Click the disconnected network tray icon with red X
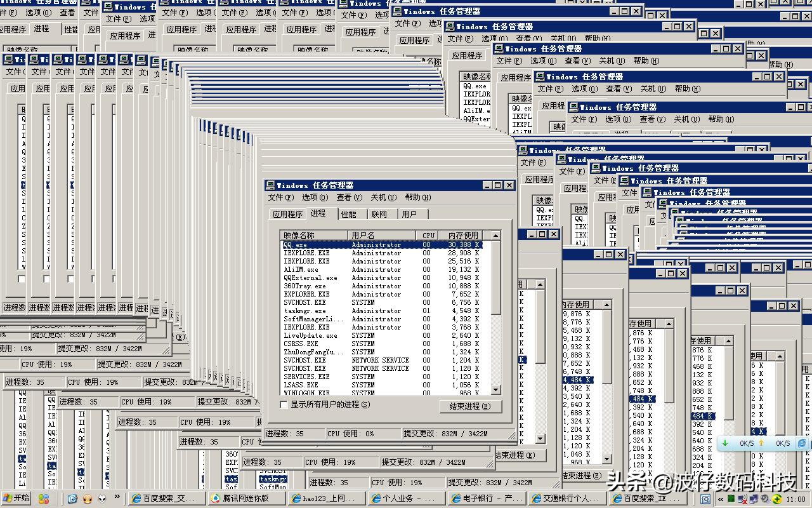 [742, 499]
